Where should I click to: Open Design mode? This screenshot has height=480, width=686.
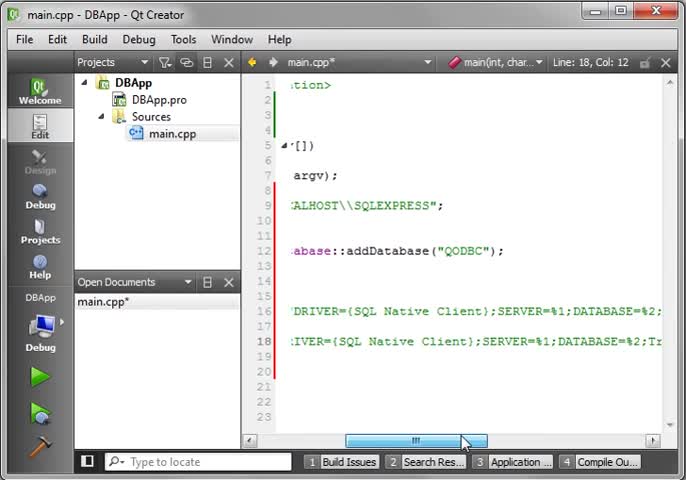[x=40, y=161]
